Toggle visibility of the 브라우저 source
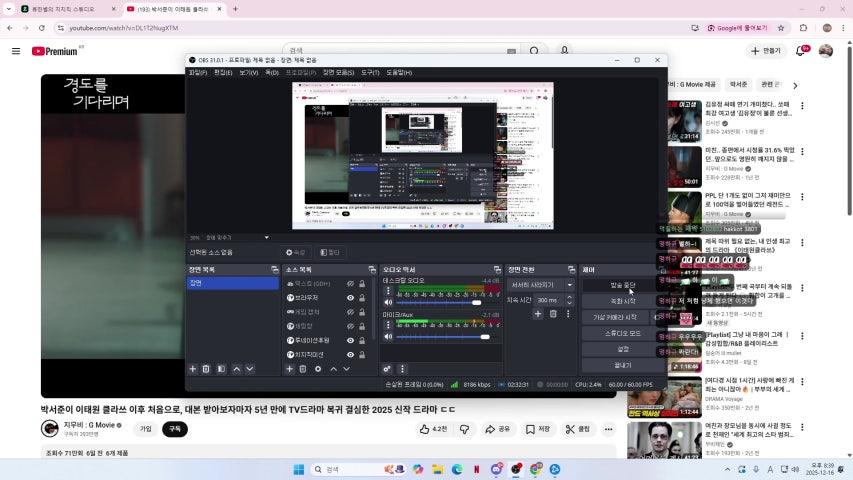853x480 pixels. click(x=351, y=298)
